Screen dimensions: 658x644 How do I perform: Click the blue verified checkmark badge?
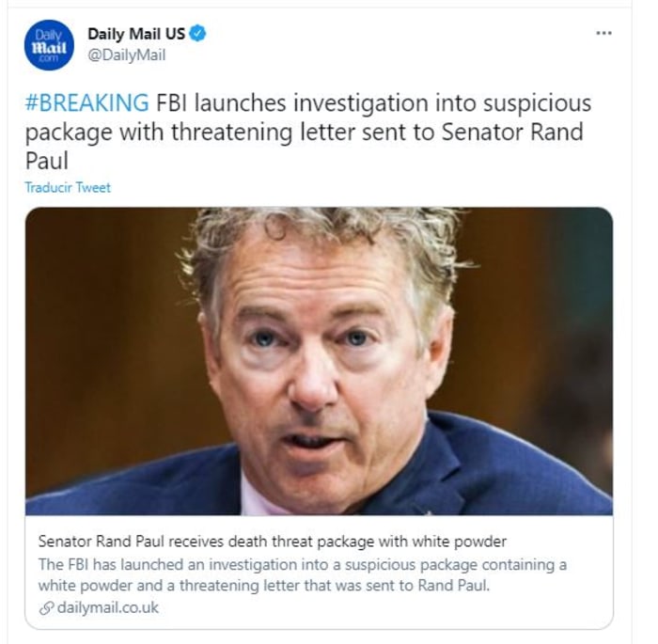click(x=197, y=33)
